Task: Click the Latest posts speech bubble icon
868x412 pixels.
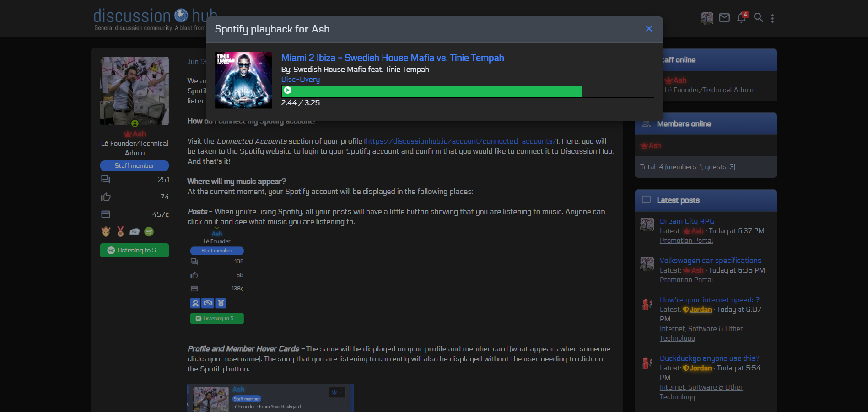Action: 647,200
